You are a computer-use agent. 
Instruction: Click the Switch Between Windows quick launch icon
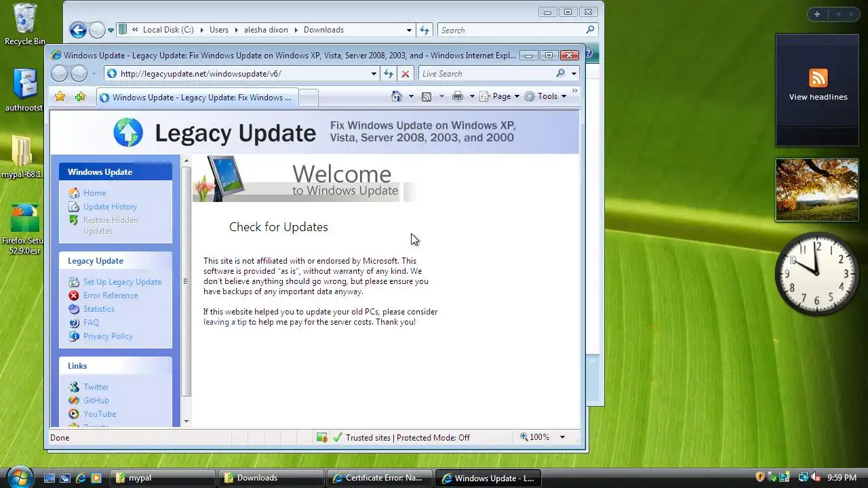[x=65, y=478]
